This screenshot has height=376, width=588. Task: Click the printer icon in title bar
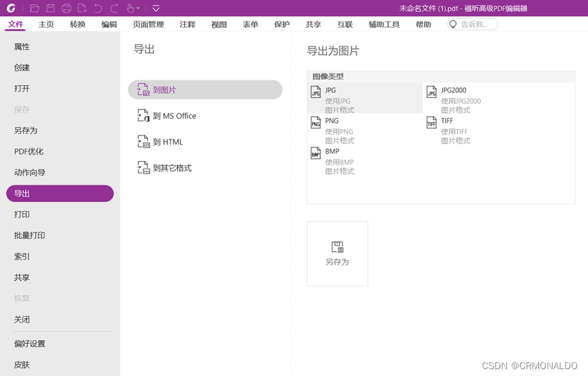pos(67,8)
